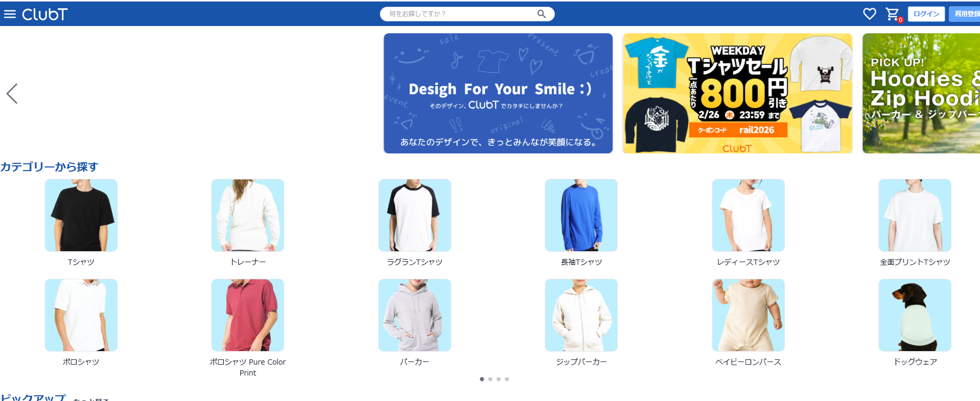
Task: Open the ドッグウェア category image
Action: tap(915, 315)
